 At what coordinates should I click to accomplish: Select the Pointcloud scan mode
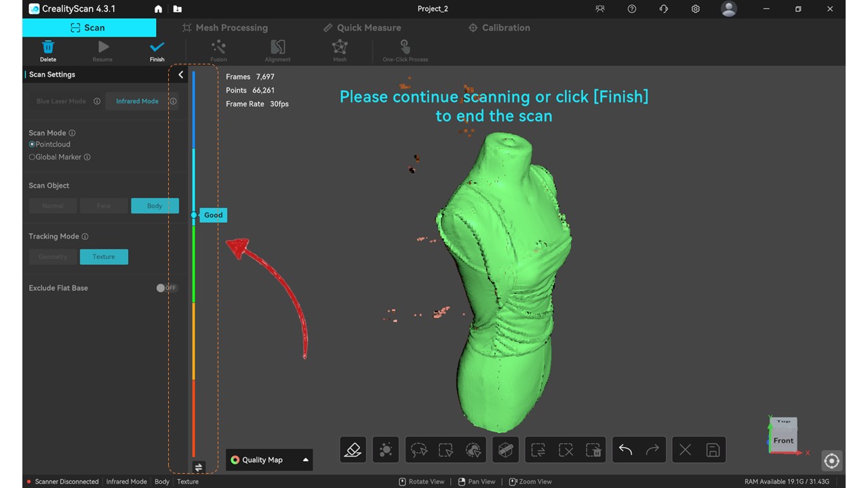[x=50, y=144]
